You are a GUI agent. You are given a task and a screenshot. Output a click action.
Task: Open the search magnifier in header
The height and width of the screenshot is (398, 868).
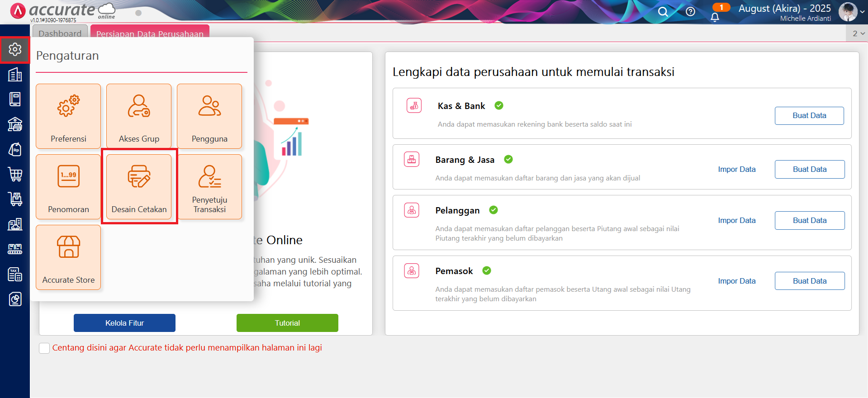[663, 12]
